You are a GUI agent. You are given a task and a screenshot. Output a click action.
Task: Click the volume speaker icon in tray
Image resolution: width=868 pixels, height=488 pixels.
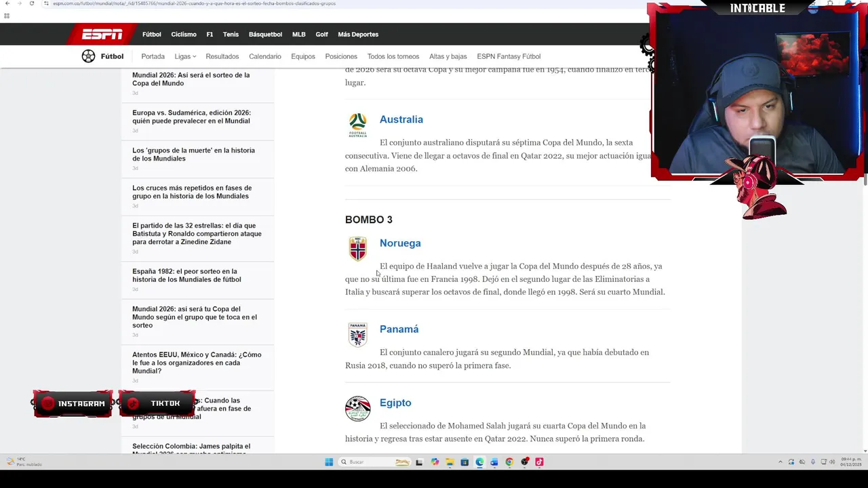[x=832, y=462]
